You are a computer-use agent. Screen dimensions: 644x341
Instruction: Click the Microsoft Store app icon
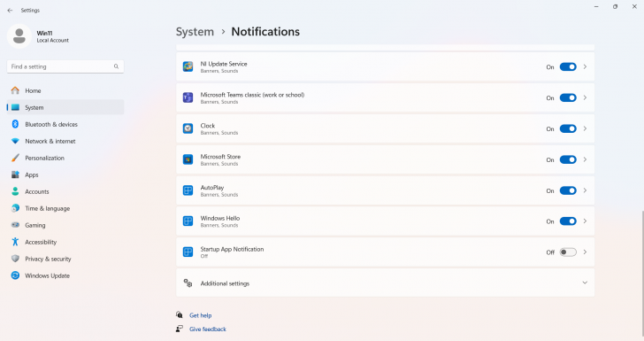(188, 159)
